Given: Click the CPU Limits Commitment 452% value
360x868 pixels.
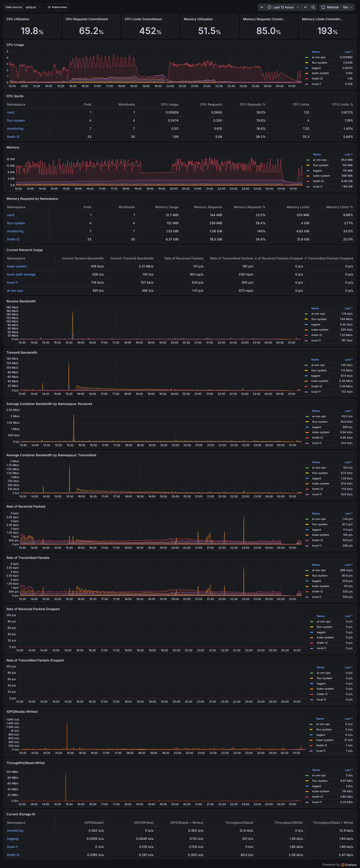Looking at the screenshot, I should (150, 31).
